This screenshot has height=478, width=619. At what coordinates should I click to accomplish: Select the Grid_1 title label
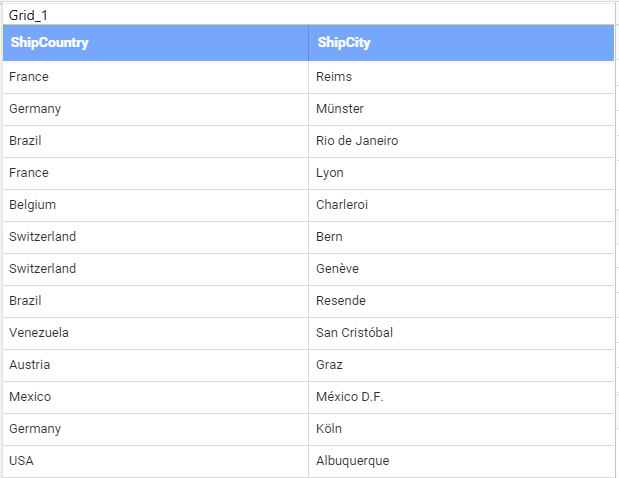(28, 15)
